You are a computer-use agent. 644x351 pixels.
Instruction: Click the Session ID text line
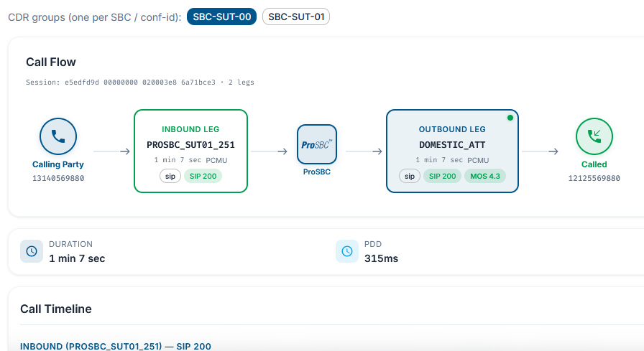coord(139,83)
